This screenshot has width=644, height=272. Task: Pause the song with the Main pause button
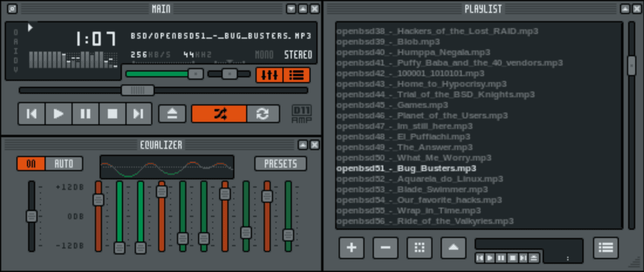pos(86,114)
